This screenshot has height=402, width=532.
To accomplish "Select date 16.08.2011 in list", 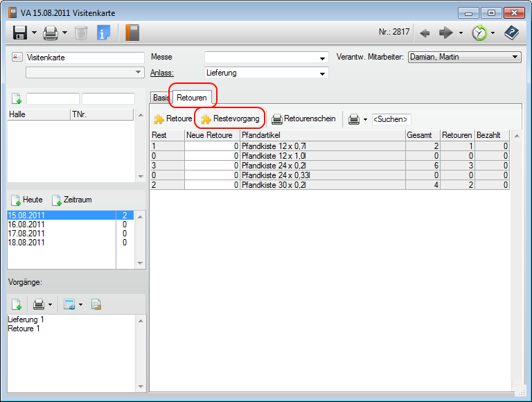I will pos(26,225).
